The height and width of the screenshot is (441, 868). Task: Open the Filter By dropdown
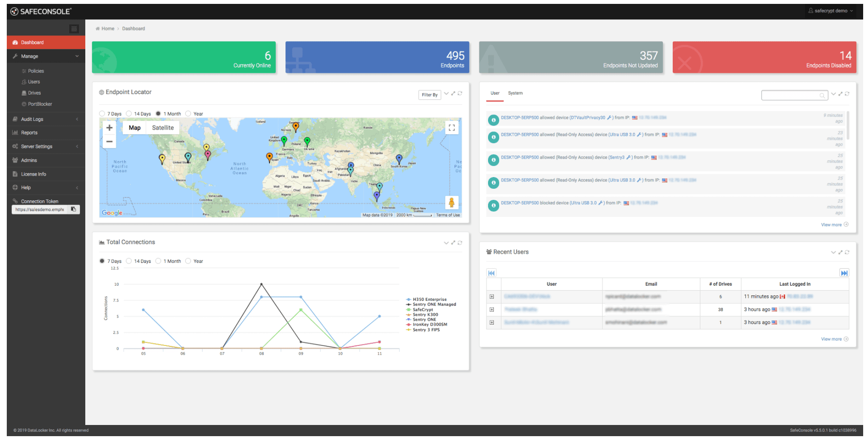pyautogui.click(x=429, y=95)
